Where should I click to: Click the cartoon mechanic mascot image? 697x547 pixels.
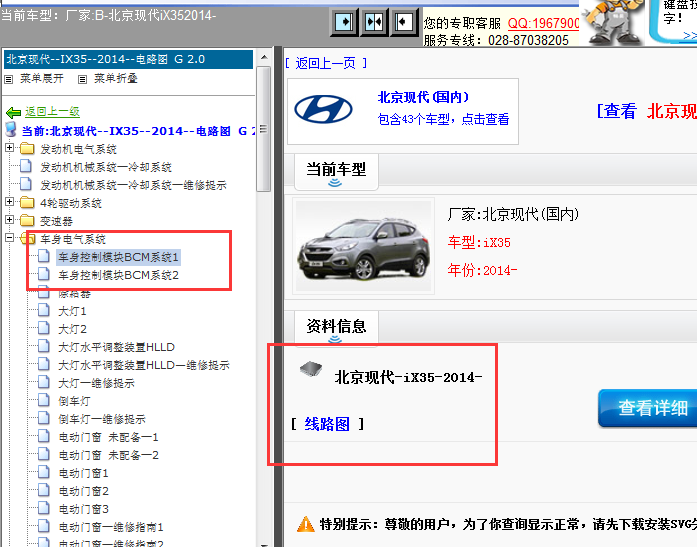612,22
